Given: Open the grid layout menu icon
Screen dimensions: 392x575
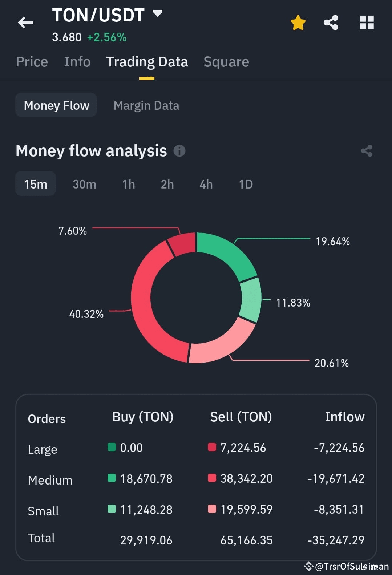Looking at the screenshot, I should 367,23.
